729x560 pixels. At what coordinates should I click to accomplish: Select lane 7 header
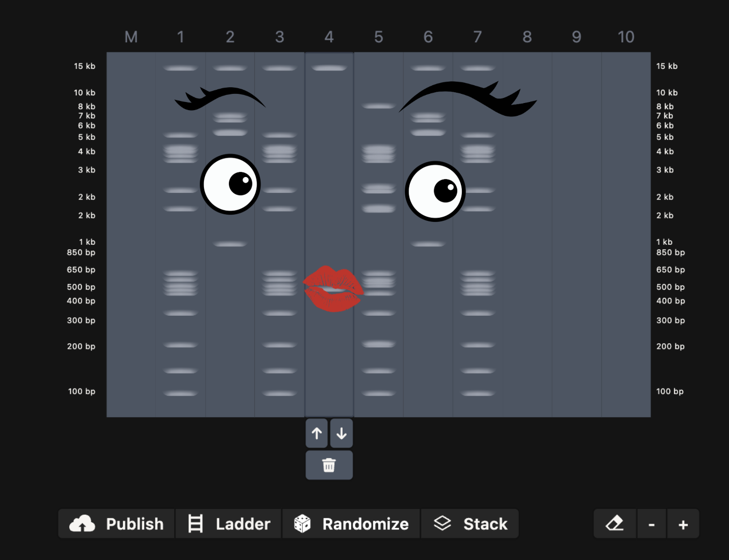tap(478, 37)
